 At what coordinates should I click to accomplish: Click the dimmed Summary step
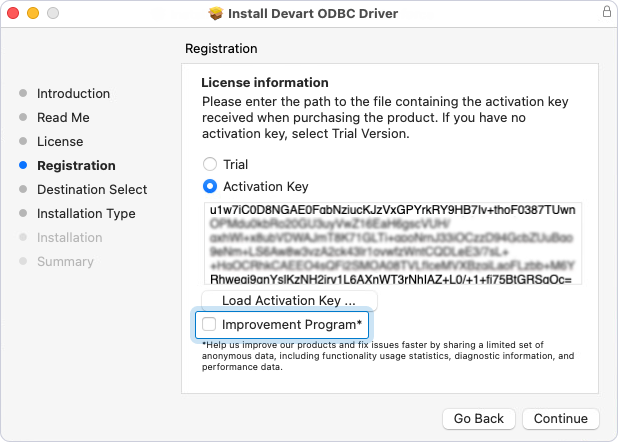coord(65,262)
